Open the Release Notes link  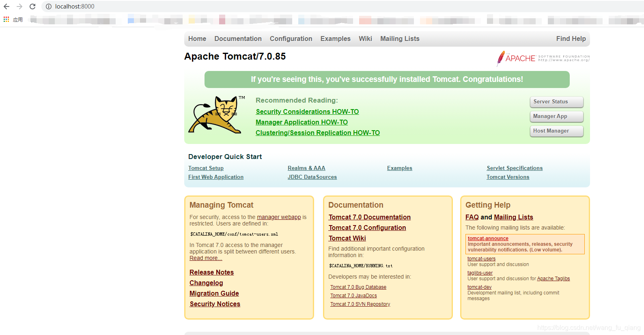211,272
